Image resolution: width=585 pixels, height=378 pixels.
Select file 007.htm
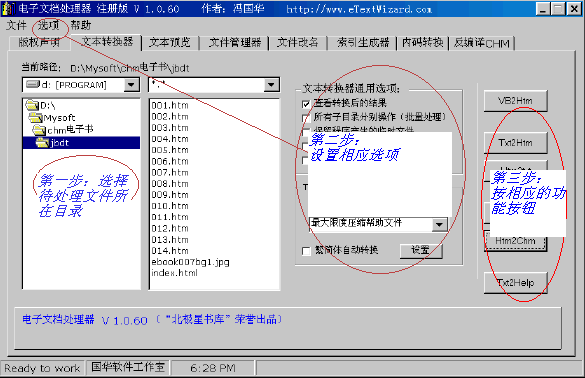click(170, 173)
